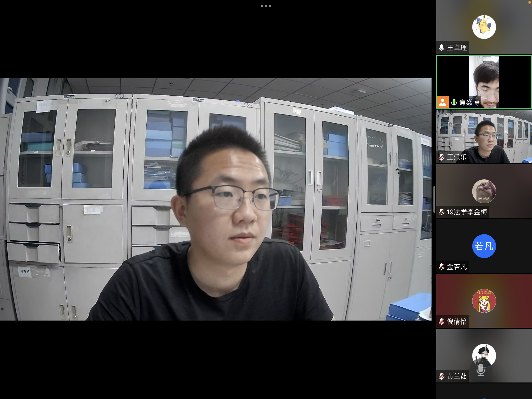Click 焦焱博's green microphone icon
The height and width of the screenshot is (399, 532).
454,102
